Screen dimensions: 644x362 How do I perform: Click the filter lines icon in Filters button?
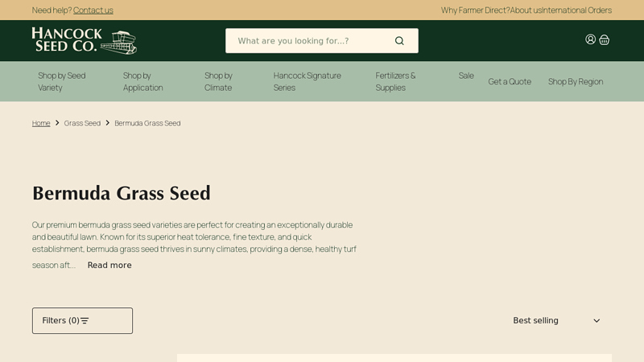[85, 320]
